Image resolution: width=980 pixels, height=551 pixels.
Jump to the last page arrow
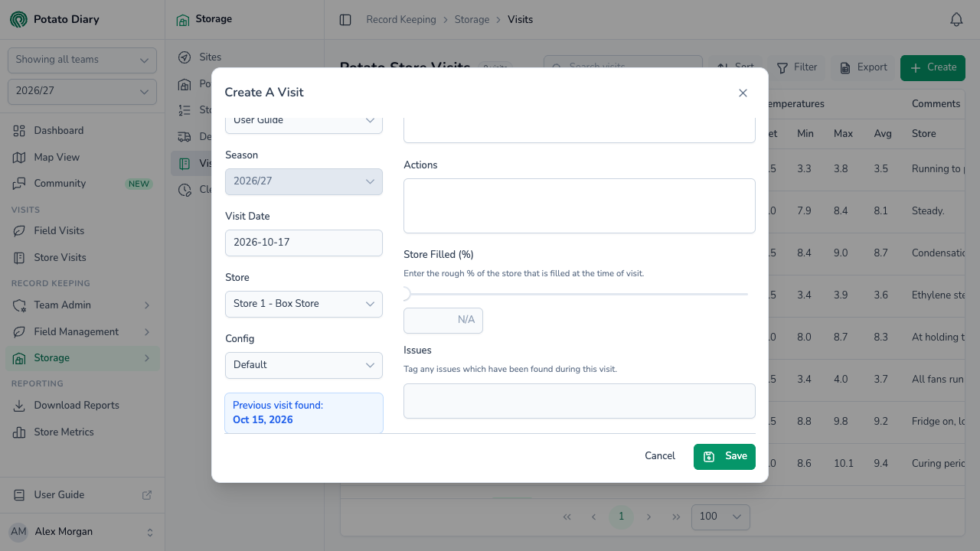[x=676, y=517]
